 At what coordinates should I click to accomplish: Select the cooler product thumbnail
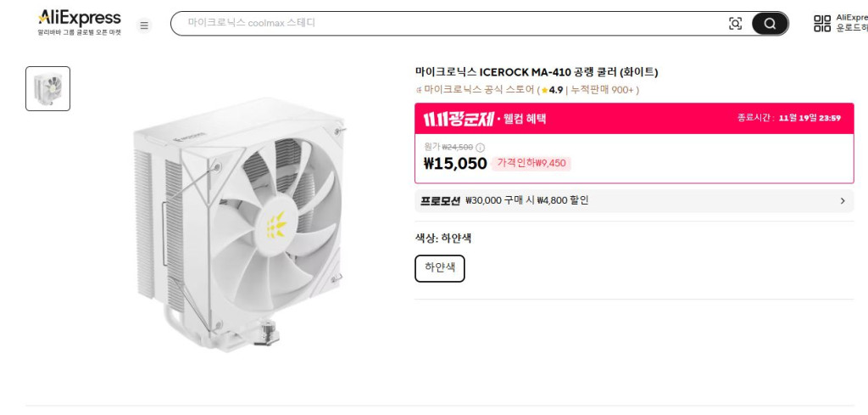pos(48,88)
